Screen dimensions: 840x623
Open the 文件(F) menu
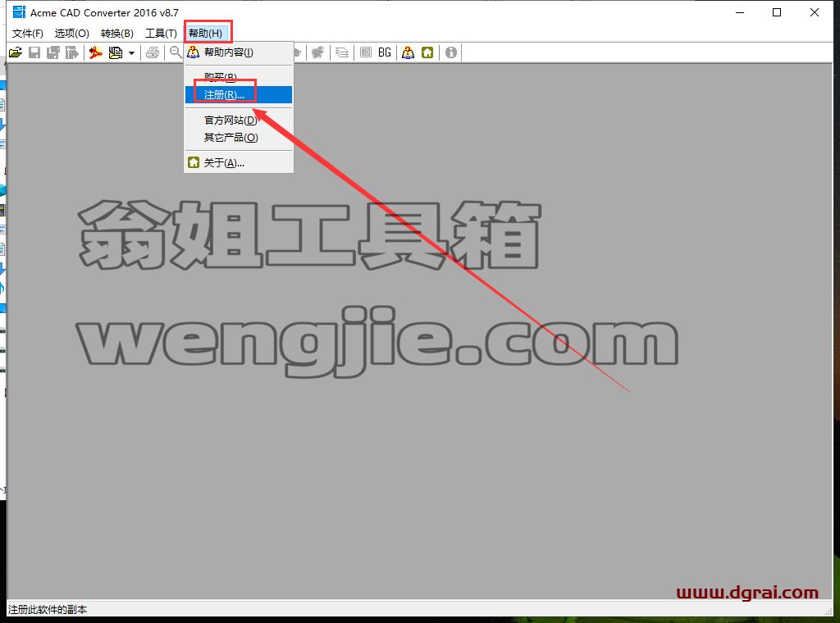tap(27, 33)
